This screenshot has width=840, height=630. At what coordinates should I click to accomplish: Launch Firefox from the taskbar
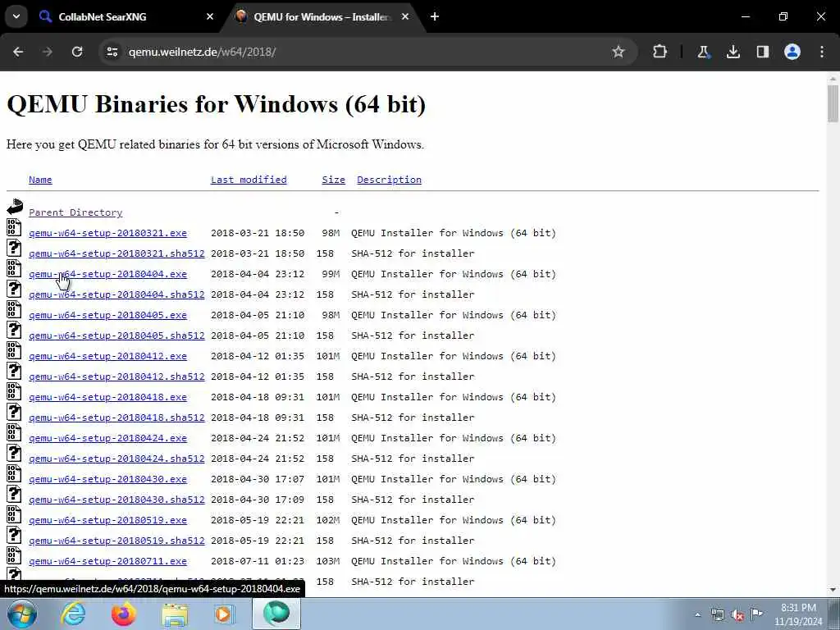(124, 614)
